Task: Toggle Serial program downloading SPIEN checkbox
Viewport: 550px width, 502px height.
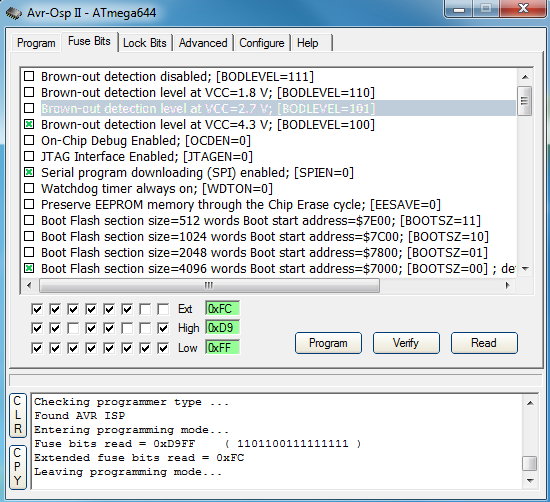Action: coord(29,172)
